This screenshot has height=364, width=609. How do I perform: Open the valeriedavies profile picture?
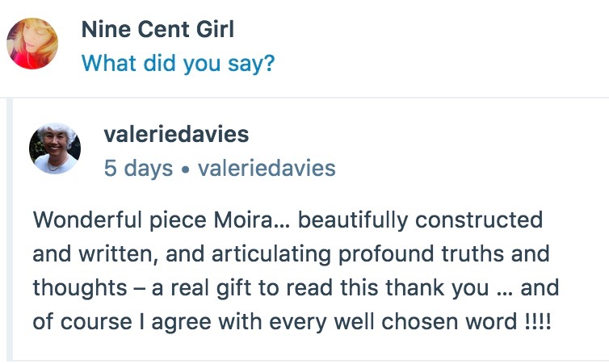(x=55, y=149)
